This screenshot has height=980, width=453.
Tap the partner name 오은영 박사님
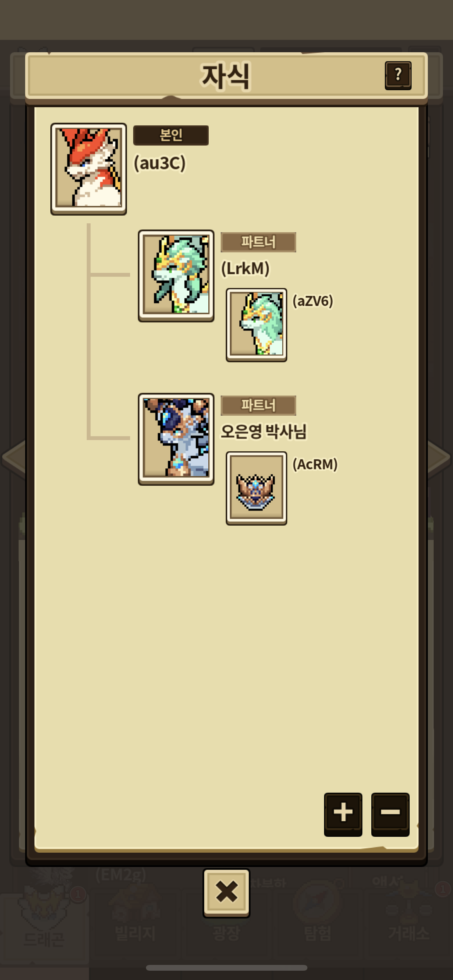tap(264, 432)
